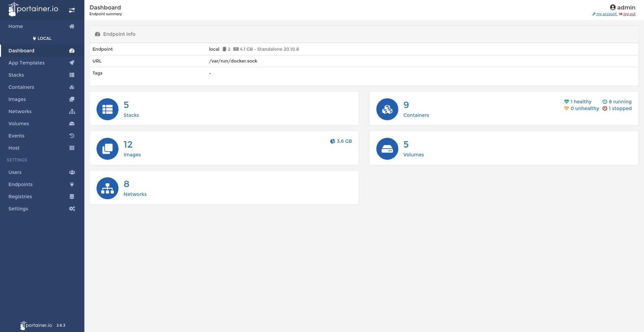The width and height of the screenshot is (644, 332).
Task: Click the Events history icon in sidebar
Action: 72,135
